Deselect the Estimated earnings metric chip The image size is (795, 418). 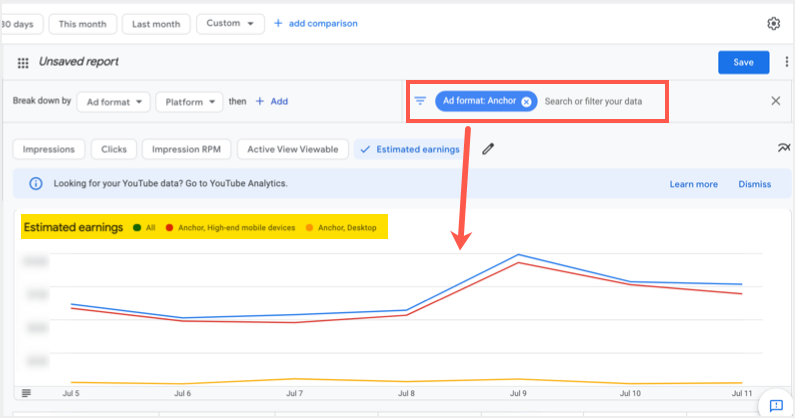(x=409, y=149)
